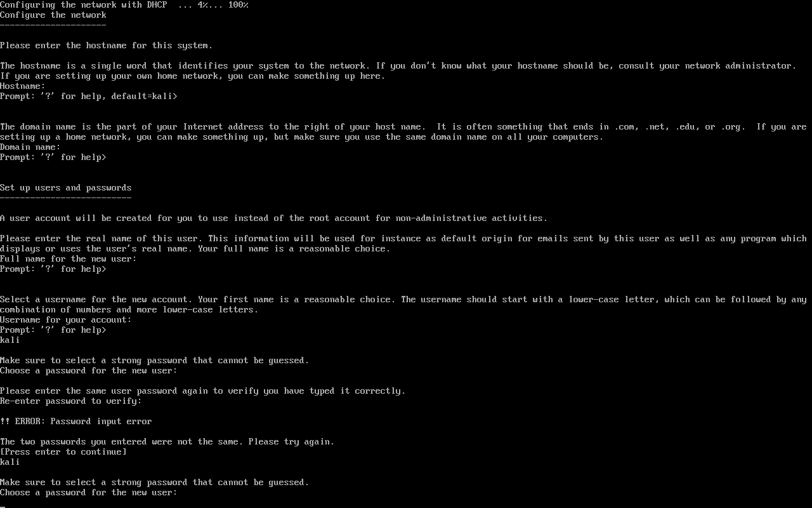Image resolution: width=812 pixels, height=508 pixels.
Task: Click the 'Hostname:' label
Action: coord(23,86)
